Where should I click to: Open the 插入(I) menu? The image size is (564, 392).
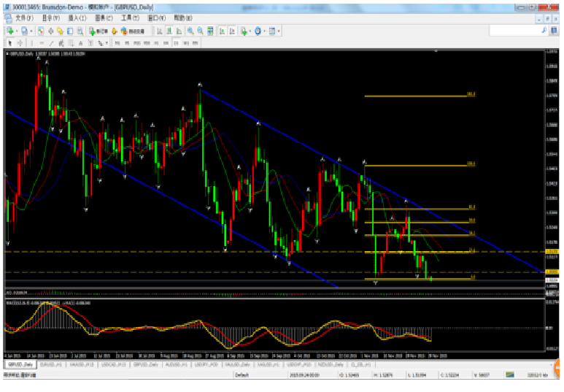[77, 18]
